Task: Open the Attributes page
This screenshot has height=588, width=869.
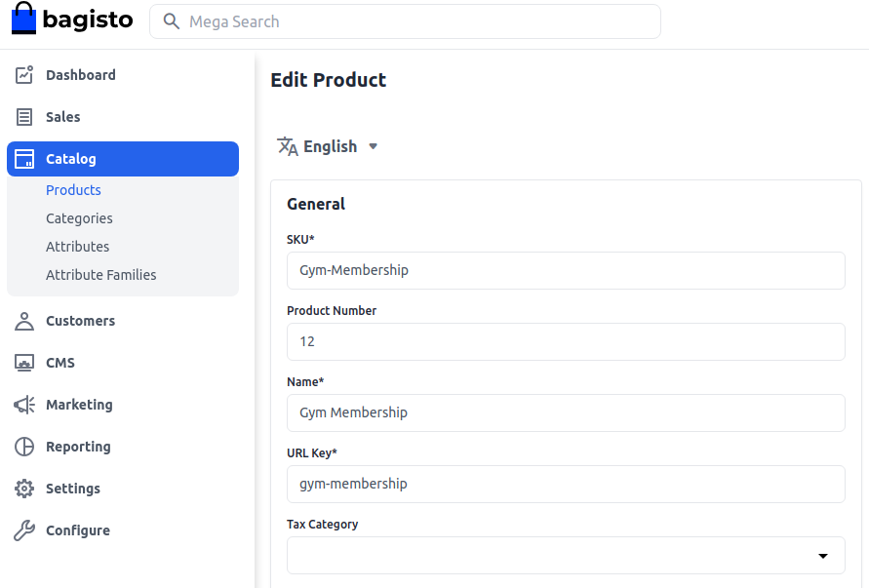Action: tap(77, 246)
